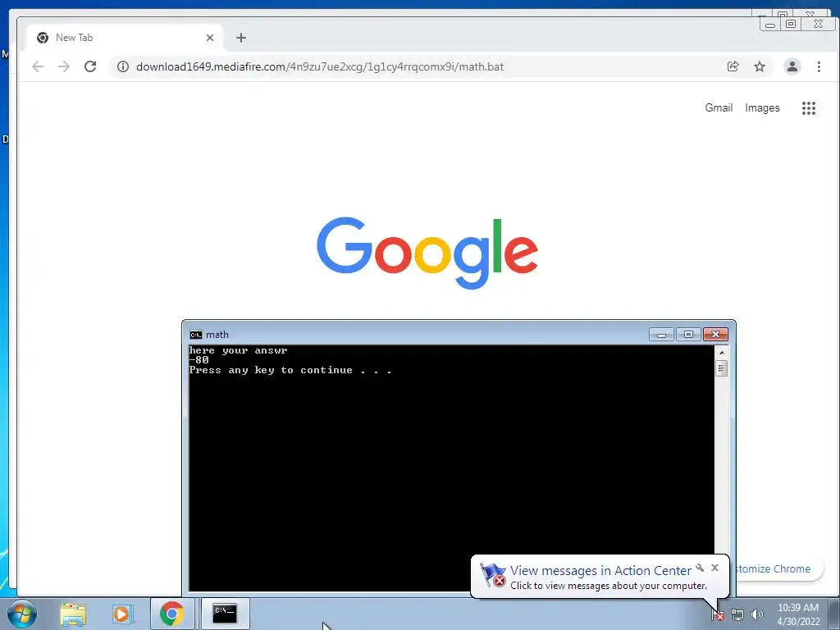Minimize the math console window
Viewport: 840px width, 630px height.
tap(662, 335)
